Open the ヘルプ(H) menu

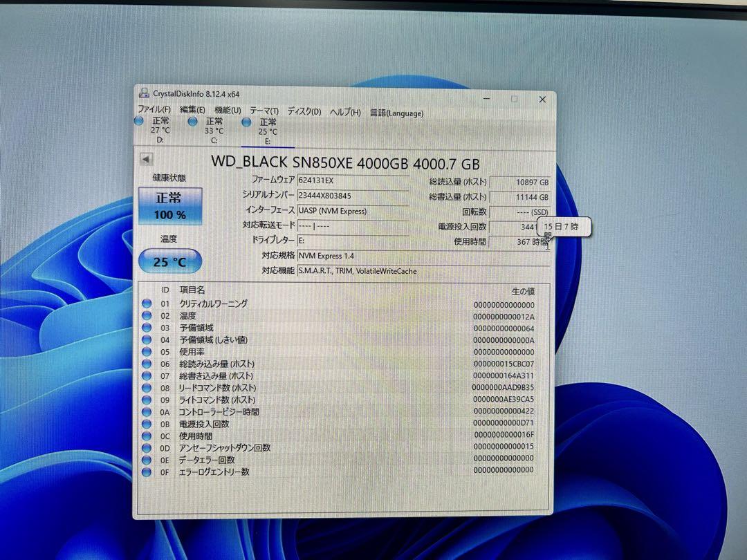pos(345,112)
